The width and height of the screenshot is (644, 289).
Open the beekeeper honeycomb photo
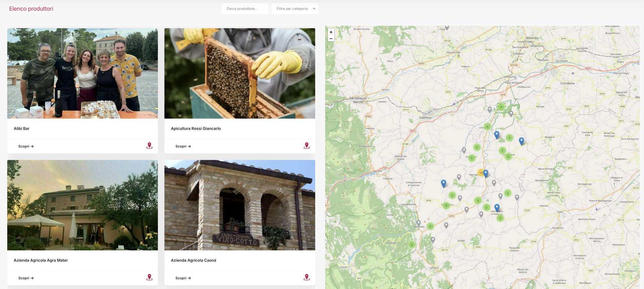pos(239,73)
